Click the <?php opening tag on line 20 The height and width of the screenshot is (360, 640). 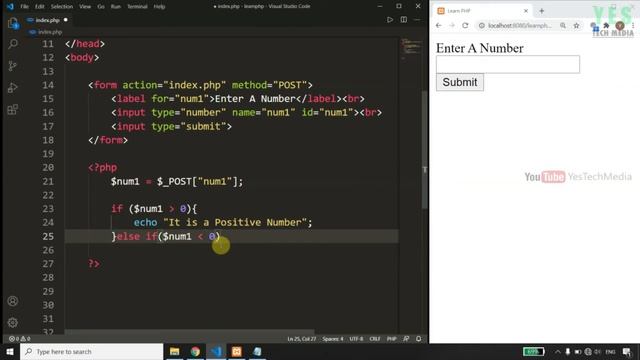102,167
